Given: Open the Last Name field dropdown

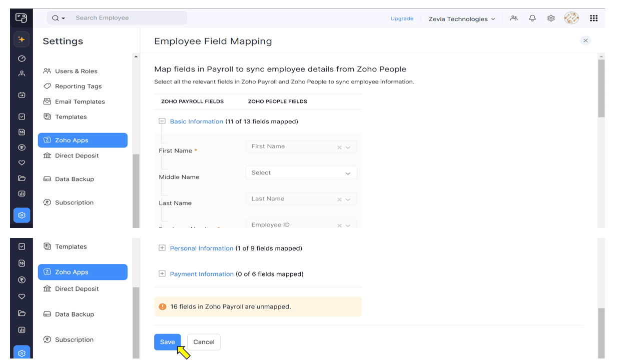Looking at the screenshot, I should [348, 199].
